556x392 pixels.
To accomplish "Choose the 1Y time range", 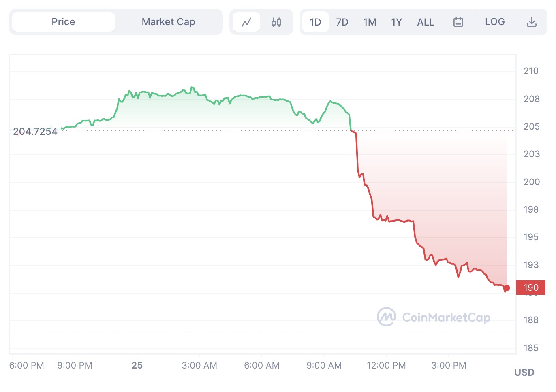I will click(396, 22).
